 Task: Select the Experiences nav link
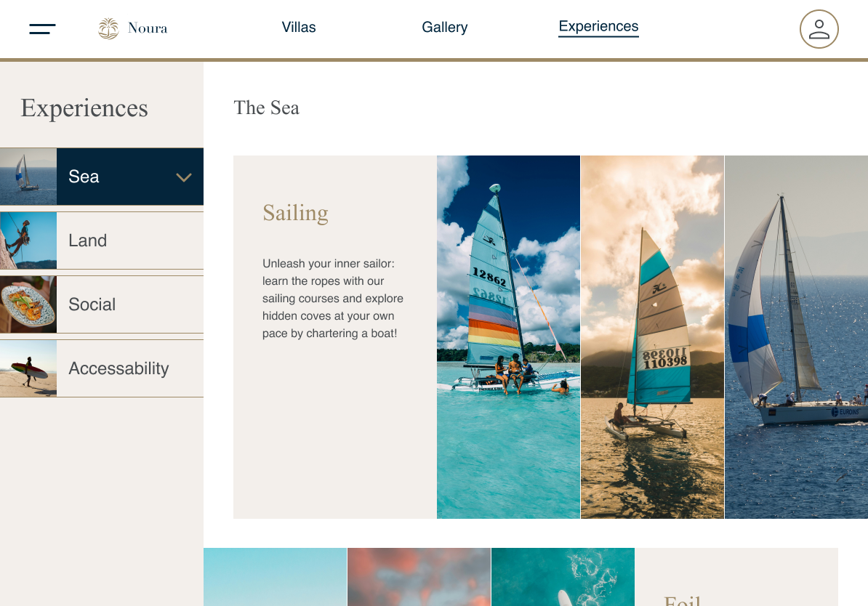click(x=598, y=27)
